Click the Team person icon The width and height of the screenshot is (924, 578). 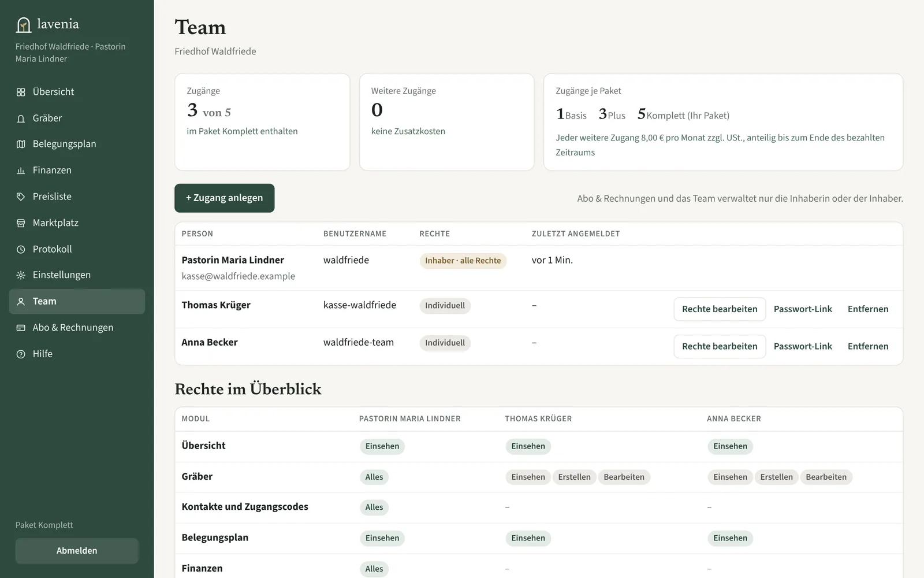tap(21, 302)
